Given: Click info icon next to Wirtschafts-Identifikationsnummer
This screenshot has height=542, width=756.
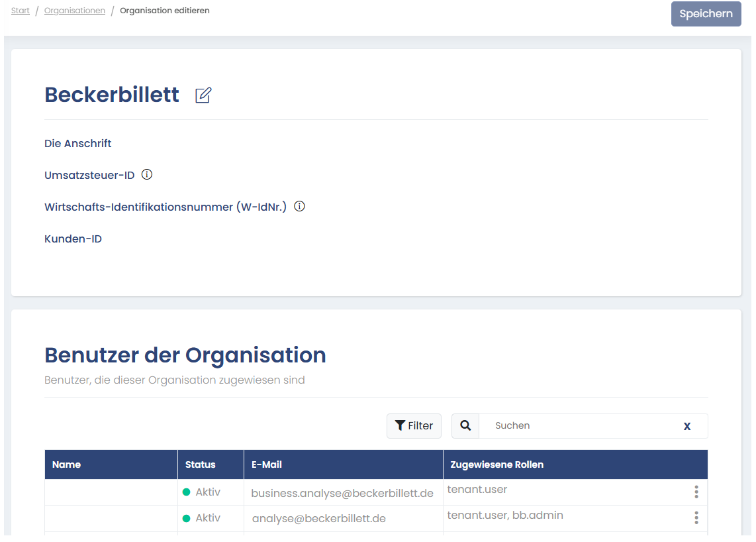Looking at the screenshot, I should click(x=299, y=207).
